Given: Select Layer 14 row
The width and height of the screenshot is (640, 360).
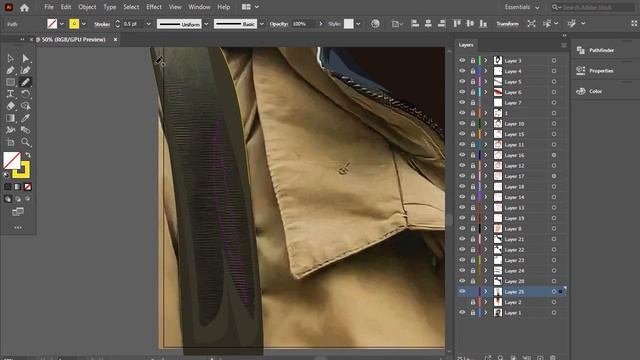Looking at the screenshot, I should [x=512, y=197].
